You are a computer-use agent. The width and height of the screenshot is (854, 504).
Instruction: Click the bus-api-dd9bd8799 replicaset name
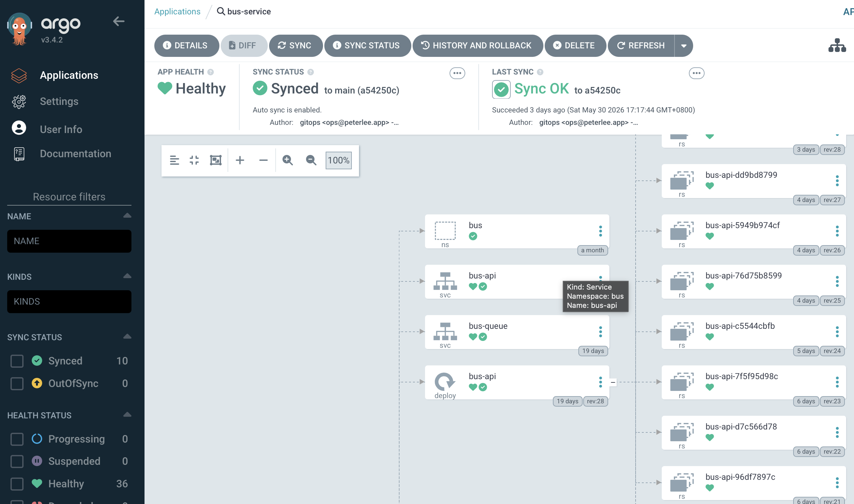[741, 175]
